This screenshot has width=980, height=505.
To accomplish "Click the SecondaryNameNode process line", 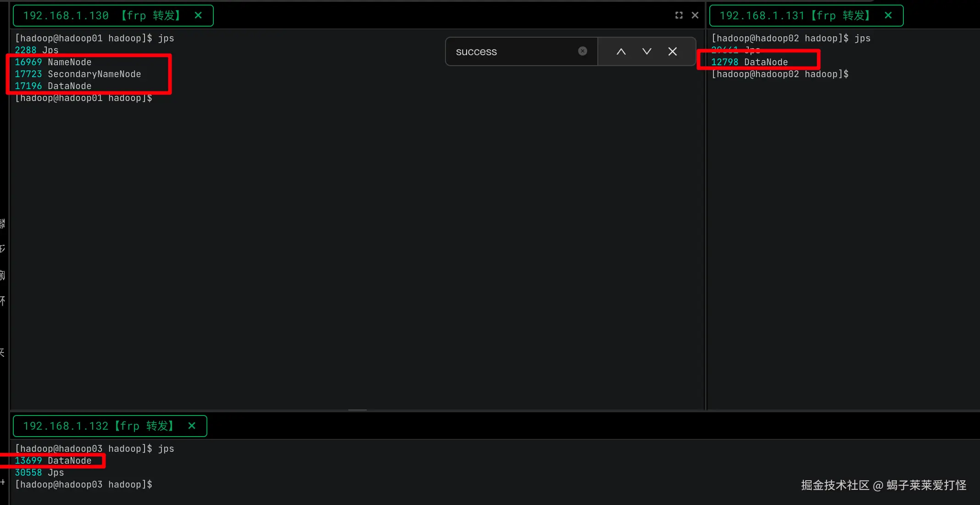I will point(78,74).
